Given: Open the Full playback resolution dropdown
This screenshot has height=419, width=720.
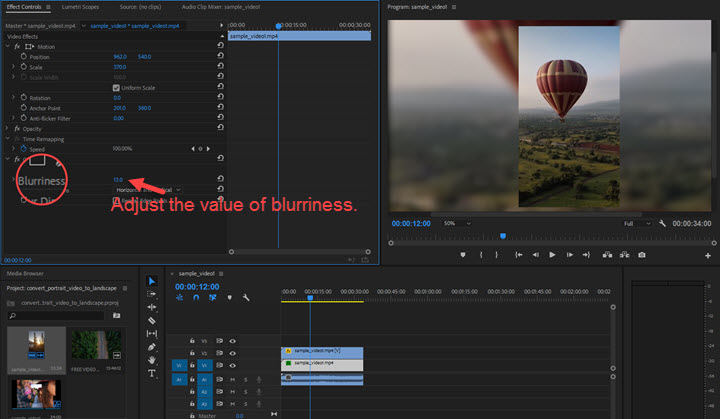Looking at the screenshot, I should (x=637, y=223).
